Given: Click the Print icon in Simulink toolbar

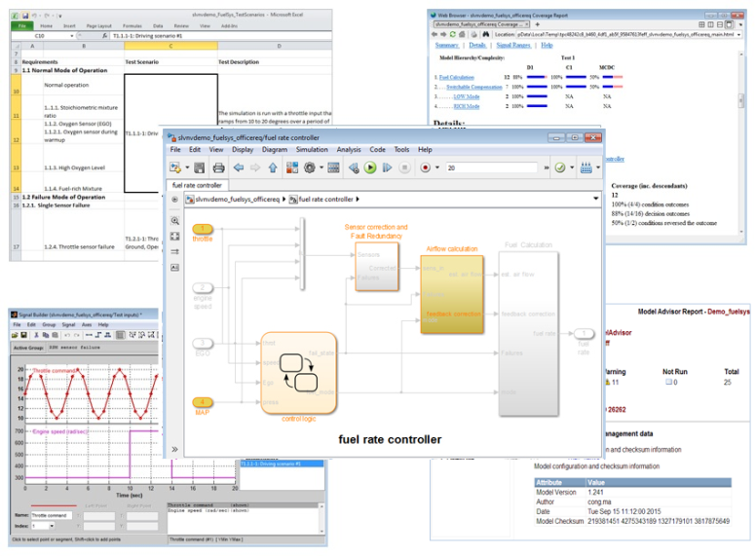Looking at the screenshot, I should (x=218, y=167).
